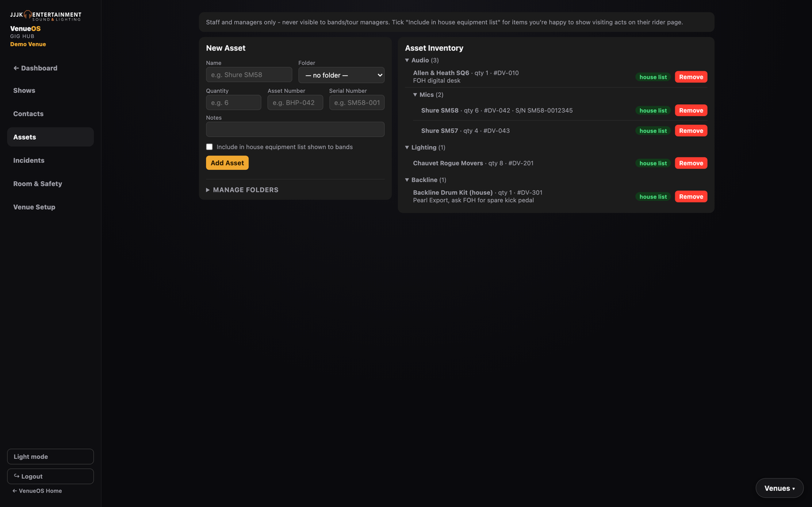The height and width of the screenshot is (507, 812).
Task: Remove the Chauvet Rogue Movers asset
Action: pos(691,163)
